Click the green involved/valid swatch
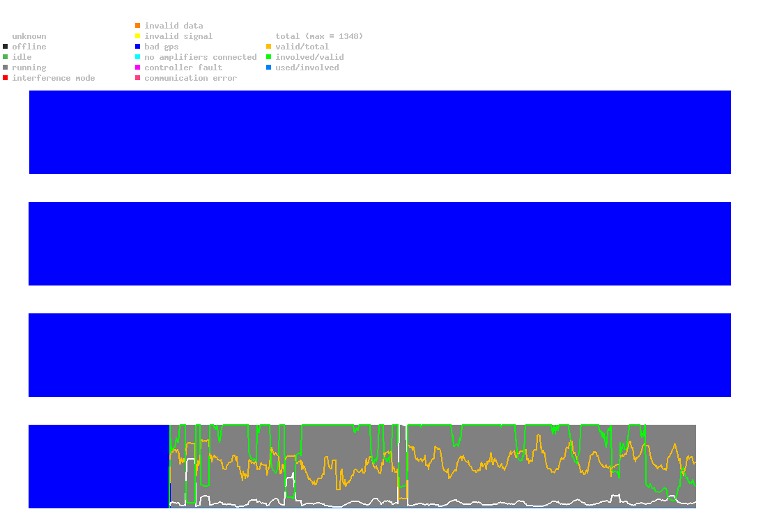Image resolution: width=763 pixels, height=532 pixels. pyautogui.click(x=268, y=57)
